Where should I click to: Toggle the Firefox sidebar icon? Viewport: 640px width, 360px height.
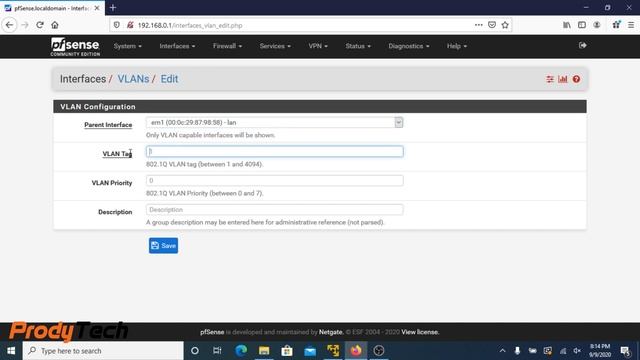point(582,25)
